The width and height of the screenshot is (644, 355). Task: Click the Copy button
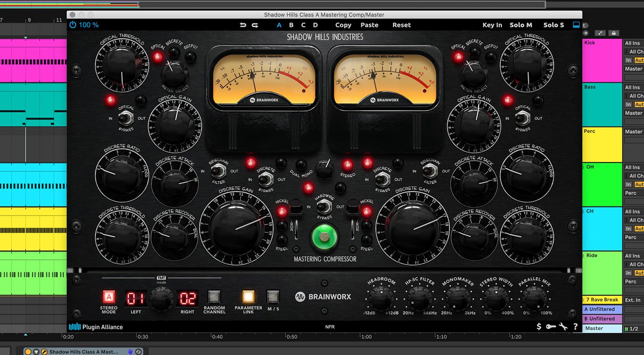coord(343,25)
